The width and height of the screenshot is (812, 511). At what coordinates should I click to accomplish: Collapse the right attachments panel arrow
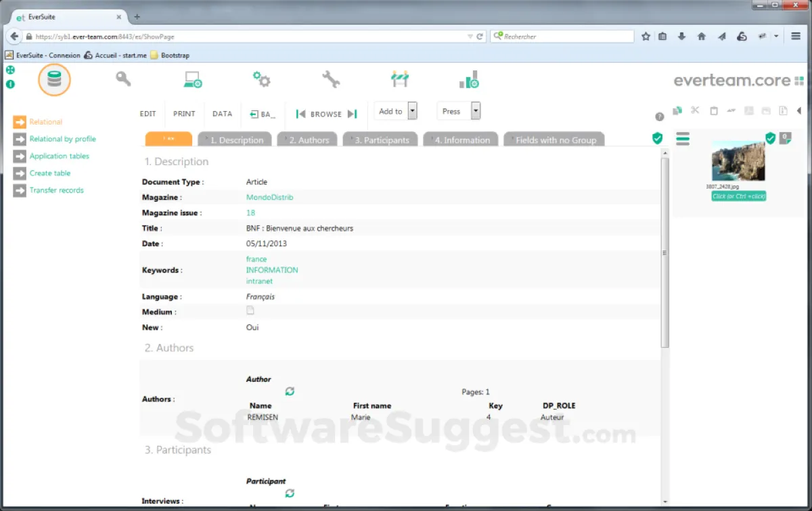799,110
